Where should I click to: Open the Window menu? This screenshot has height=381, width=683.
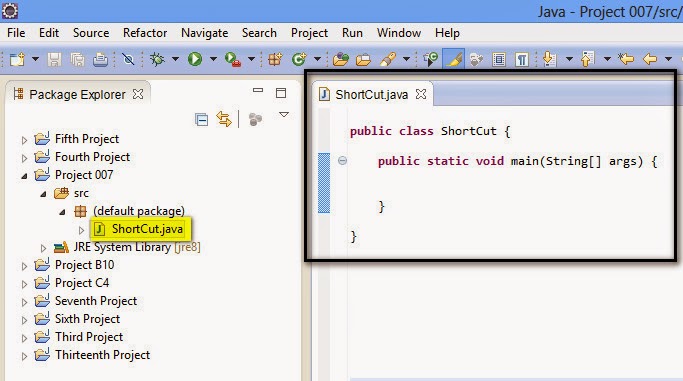coord(399,33)
